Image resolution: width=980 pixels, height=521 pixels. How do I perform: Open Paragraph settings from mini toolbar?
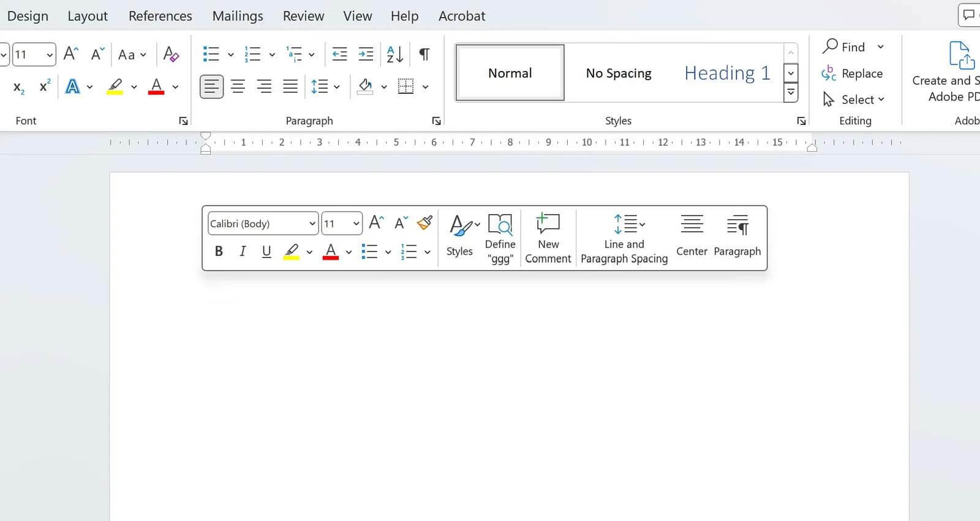click(737, 236)
